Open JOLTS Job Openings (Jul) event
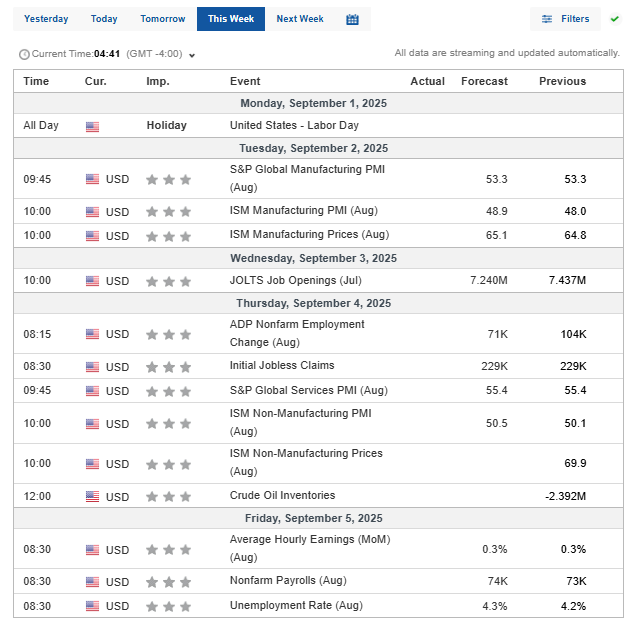 tap(295, 280)
